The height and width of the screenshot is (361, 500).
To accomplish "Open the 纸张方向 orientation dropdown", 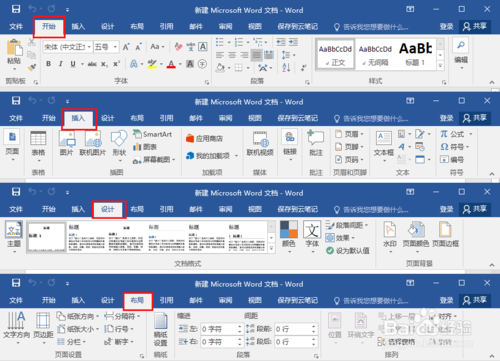I will (78, 316).
